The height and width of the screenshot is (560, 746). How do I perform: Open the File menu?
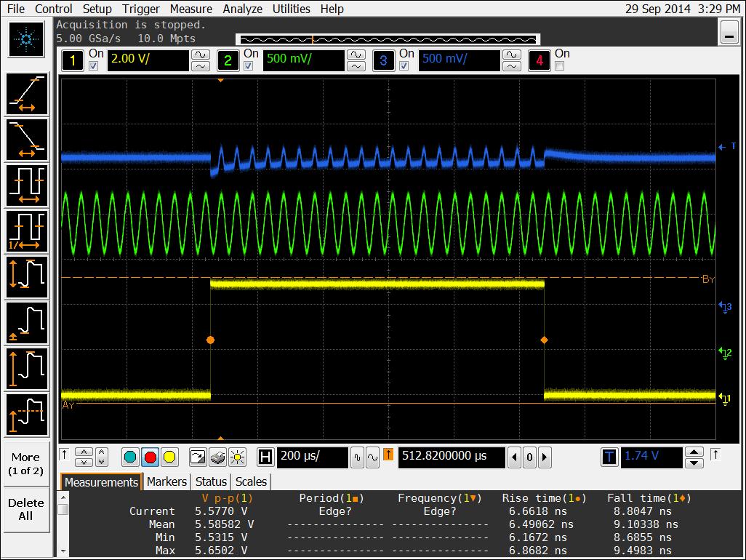[16, 9]
